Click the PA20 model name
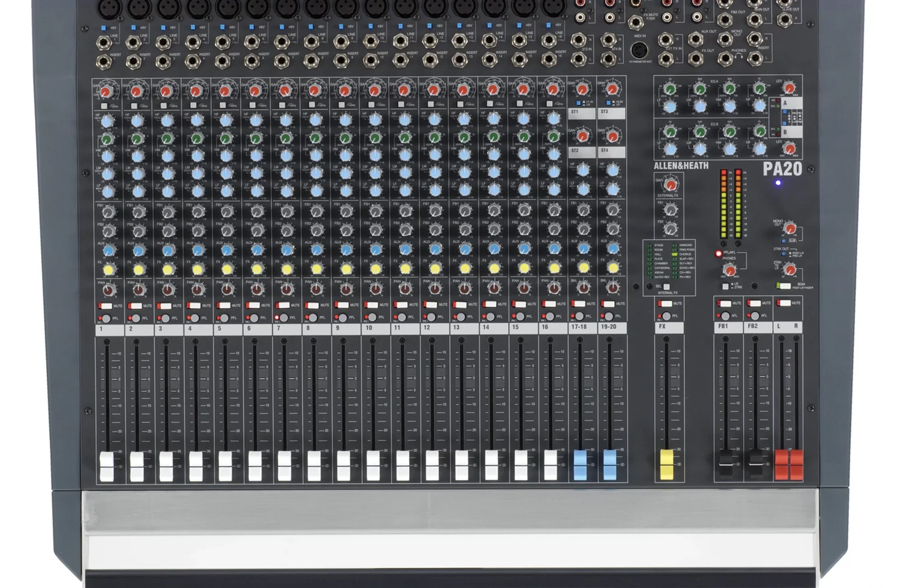This screenshot has height=588, width=915. (782, 169)
